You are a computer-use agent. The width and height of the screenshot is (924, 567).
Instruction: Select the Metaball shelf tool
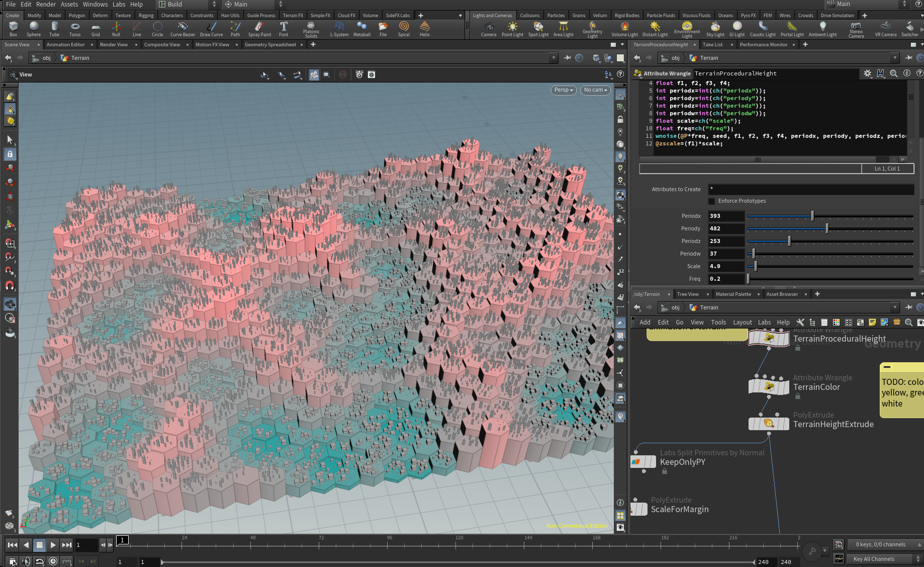361,29
